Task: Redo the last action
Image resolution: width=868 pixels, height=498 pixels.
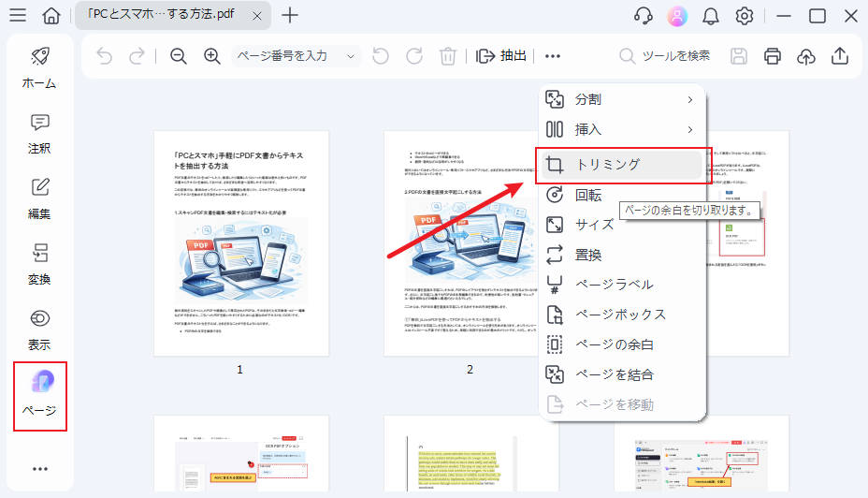Action: (137, 56)
